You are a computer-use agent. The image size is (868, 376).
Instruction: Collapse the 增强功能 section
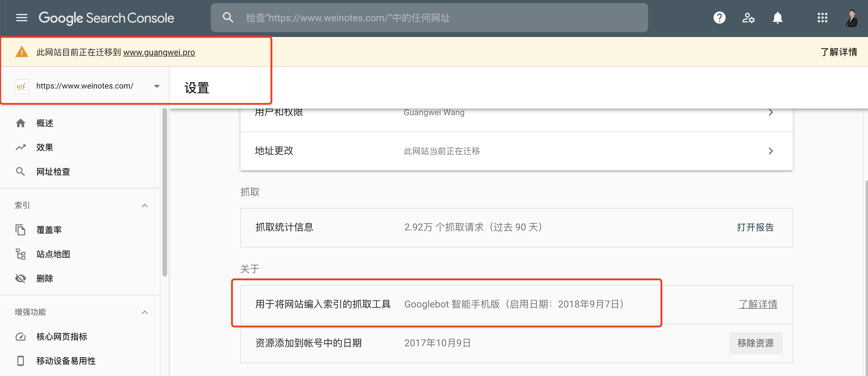(144, 312)
